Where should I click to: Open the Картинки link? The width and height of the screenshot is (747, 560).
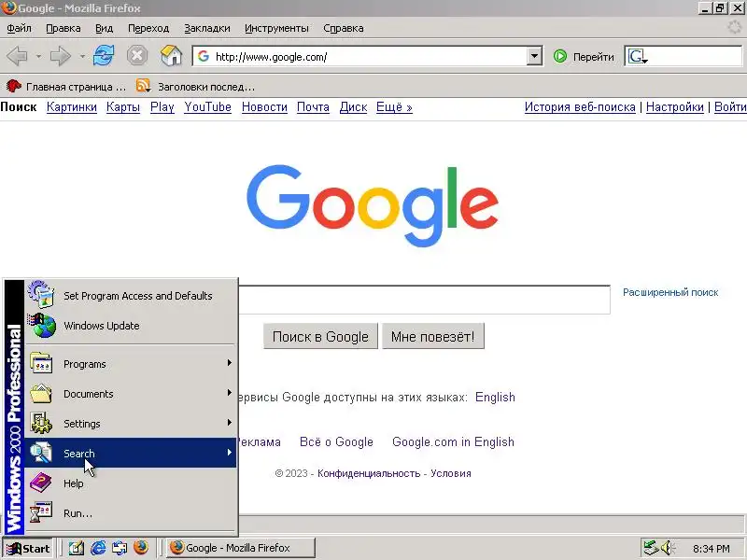(x=72, y=107)
